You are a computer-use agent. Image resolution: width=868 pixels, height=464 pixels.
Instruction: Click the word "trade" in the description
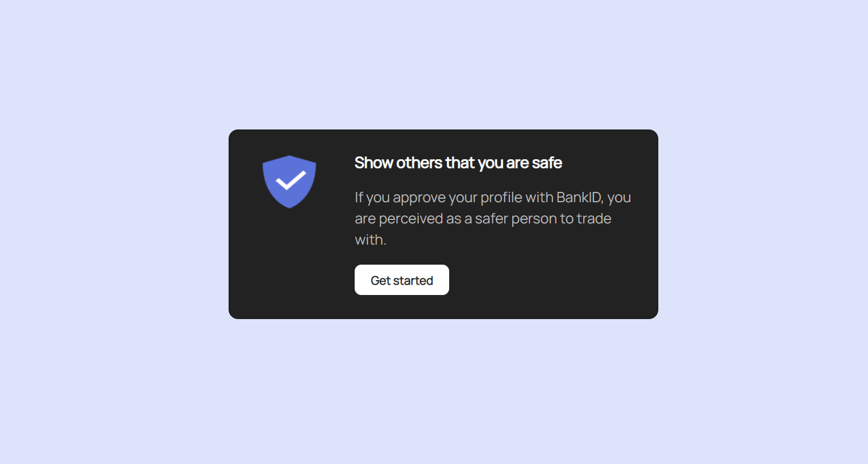pos(594,219)
